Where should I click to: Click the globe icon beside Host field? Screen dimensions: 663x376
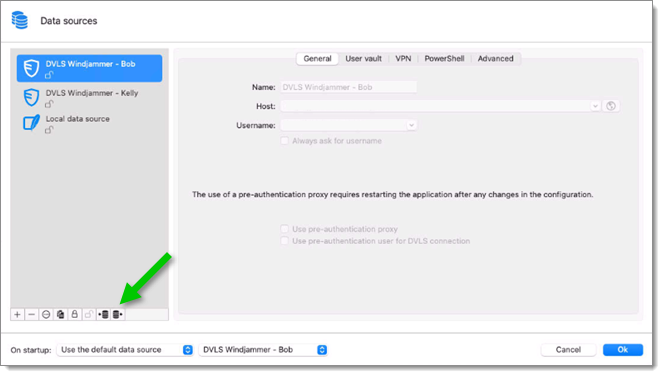611,106
